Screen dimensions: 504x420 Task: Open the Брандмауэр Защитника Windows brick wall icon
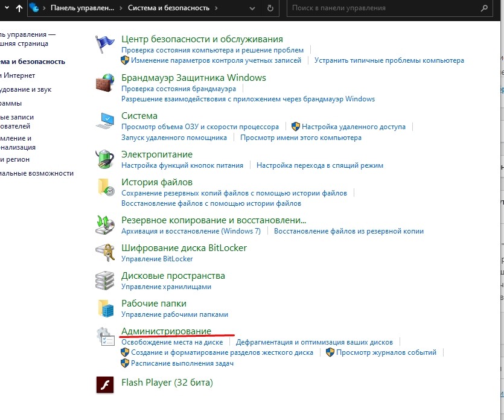pyautogui.click(x=105, y=83)
